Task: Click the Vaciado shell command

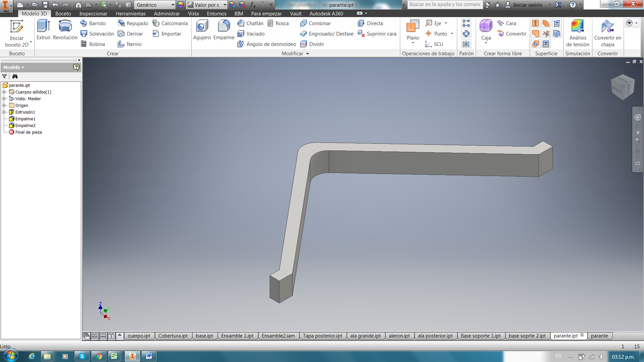Action: pyautogui.click(x=251, y=34)
